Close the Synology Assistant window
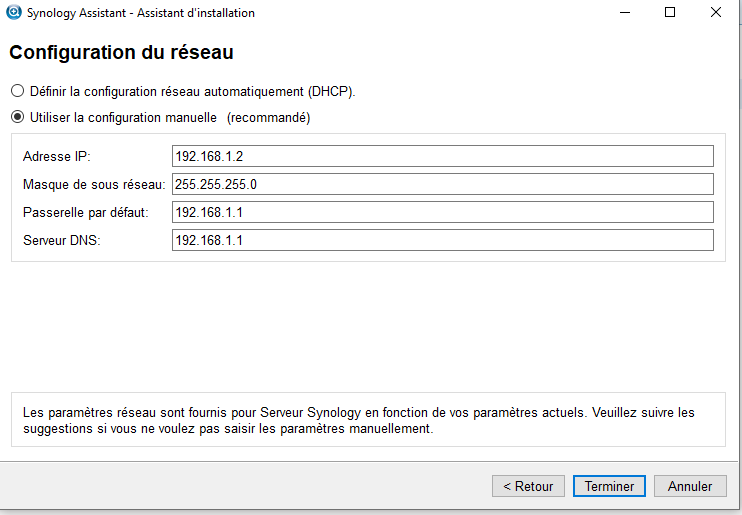742x515 pixels. coord(716,12)
